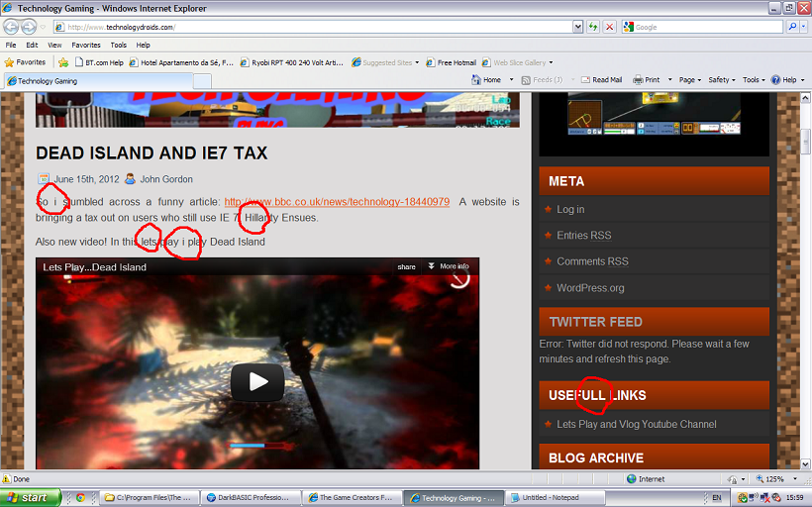This screenshot has height=507, width=812.
Task: Play the Dead Island video
Action: click(257, 382)
